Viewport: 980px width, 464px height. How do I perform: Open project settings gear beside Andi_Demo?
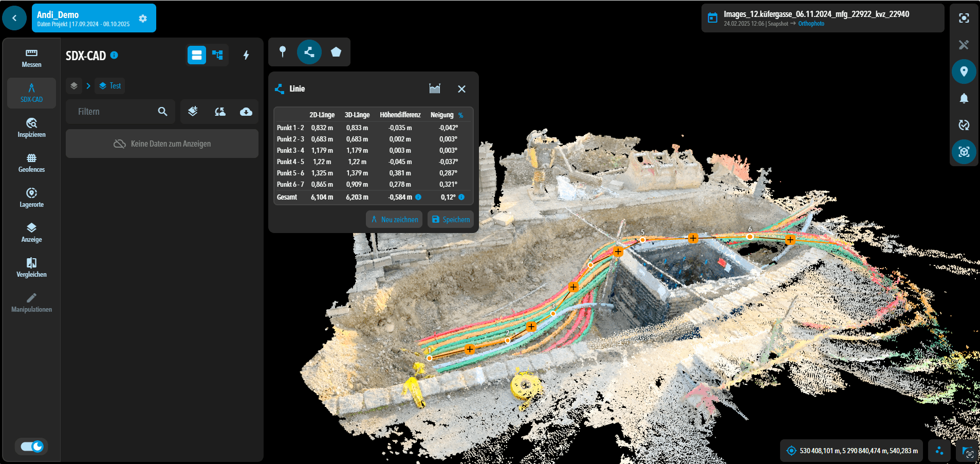pyautogui.click(x=143, y=19)
